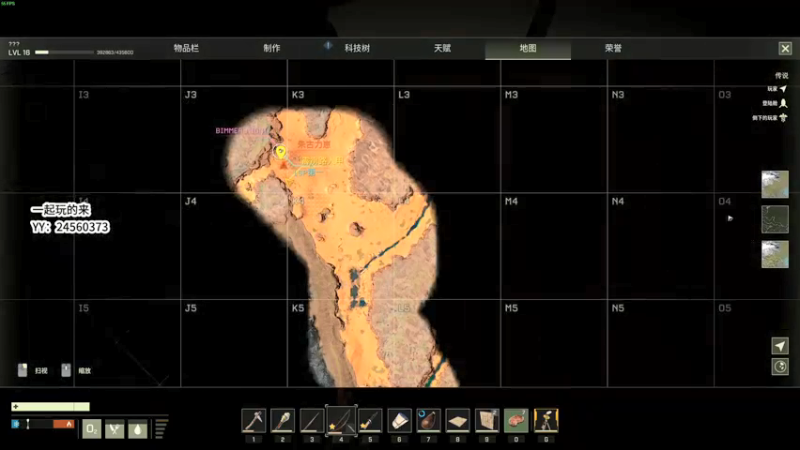Viewport: 800px width, 450px height.
Task: Select pickaxe in hotbar slot 1
Action: click(254, 421)
